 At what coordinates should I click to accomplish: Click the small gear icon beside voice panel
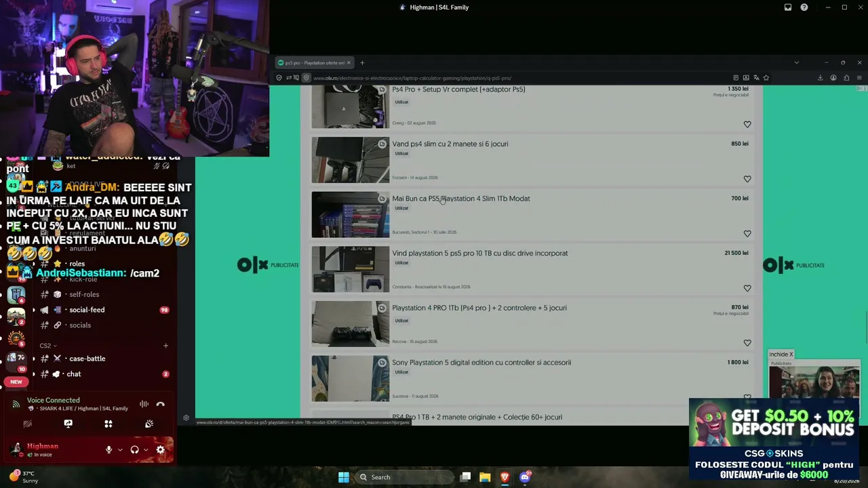[186, 418]
